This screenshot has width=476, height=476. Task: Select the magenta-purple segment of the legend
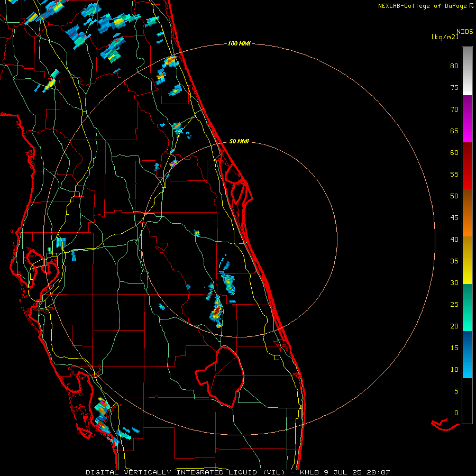coord(467,118)
